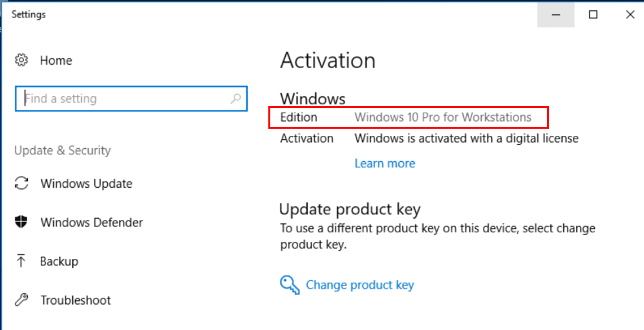The width and height of the screenshot is (644, 330).
Task: Maximize the Settings window
Action: [593, 14]
